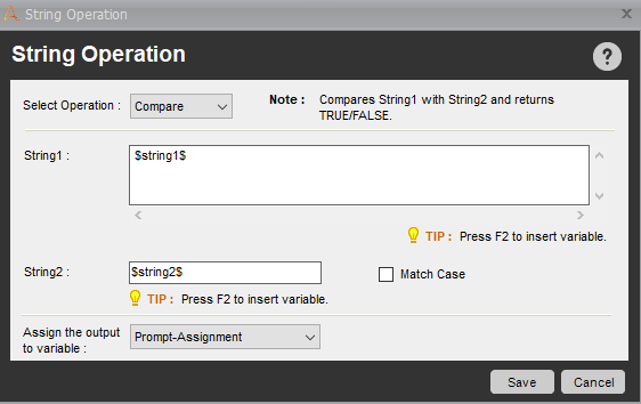Click the Automation Anywhere logo in title bar
Screen dimensions: 641x404
[12, 14]
